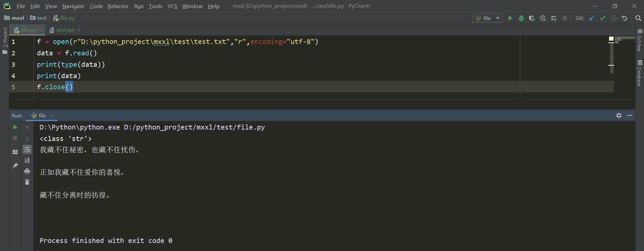Open the Edit menu
Screen dimensions: 644x251
tap(35, 6)
